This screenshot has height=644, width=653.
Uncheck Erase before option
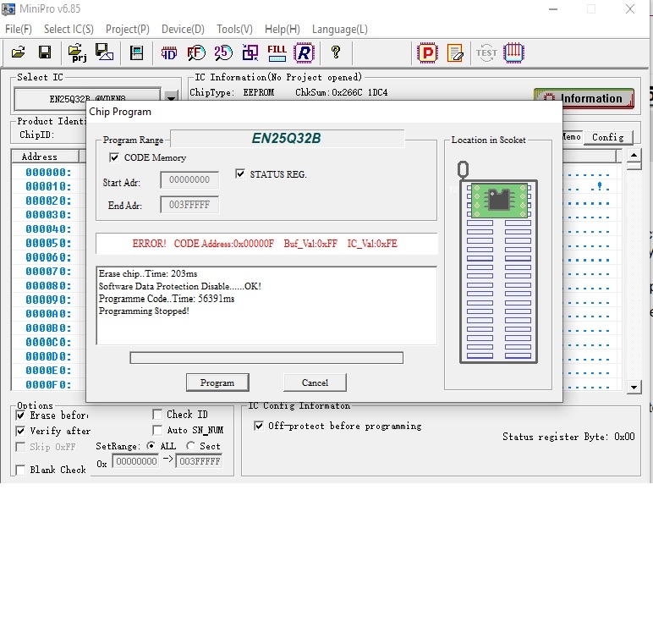[20, 415]
